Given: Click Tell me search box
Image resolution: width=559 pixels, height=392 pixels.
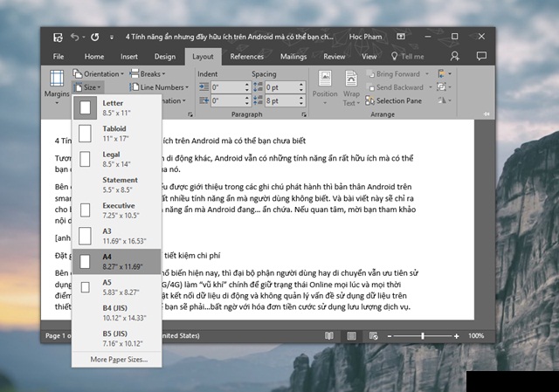Looking at the screenshot, I should point(411,56).
